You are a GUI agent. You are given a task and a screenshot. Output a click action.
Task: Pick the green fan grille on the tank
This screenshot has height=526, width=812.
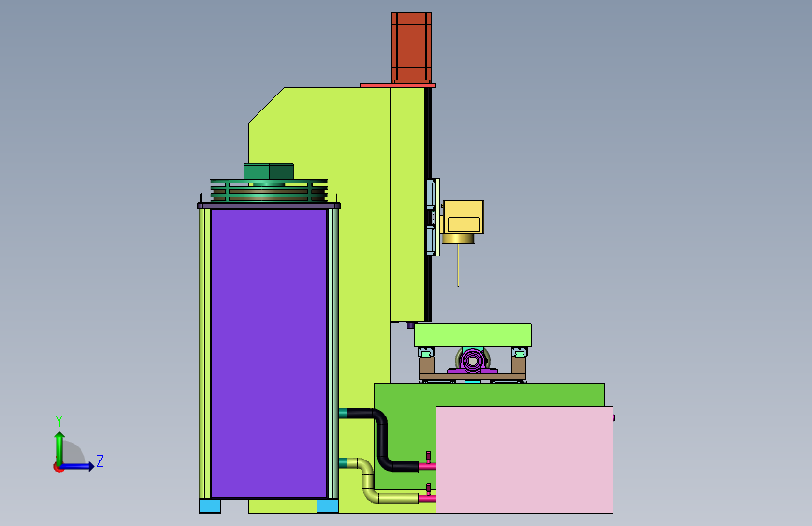pos(269,191)
